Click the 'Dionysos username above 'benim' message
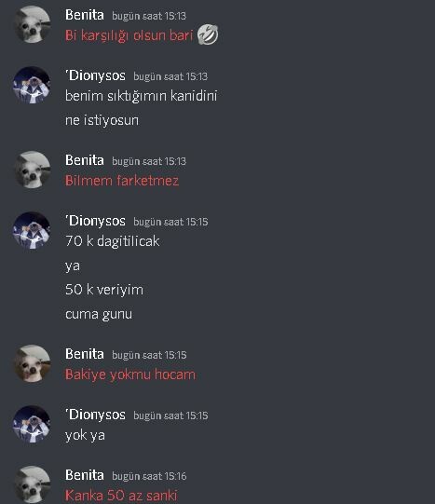 point(95,75)
